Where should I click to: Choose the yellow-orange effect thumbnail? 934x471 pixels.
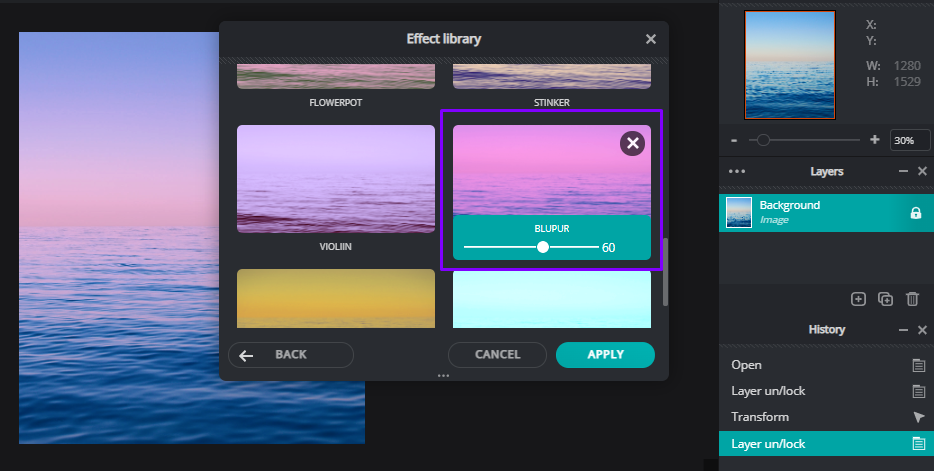tap(336, 298)
